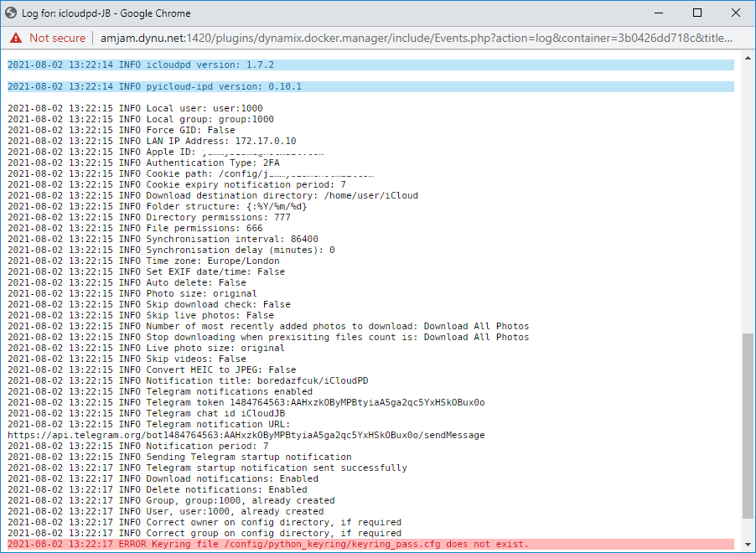This screenshot has width=756, height=553.
Task: Minimize the log window
Action: pos(659,13)
